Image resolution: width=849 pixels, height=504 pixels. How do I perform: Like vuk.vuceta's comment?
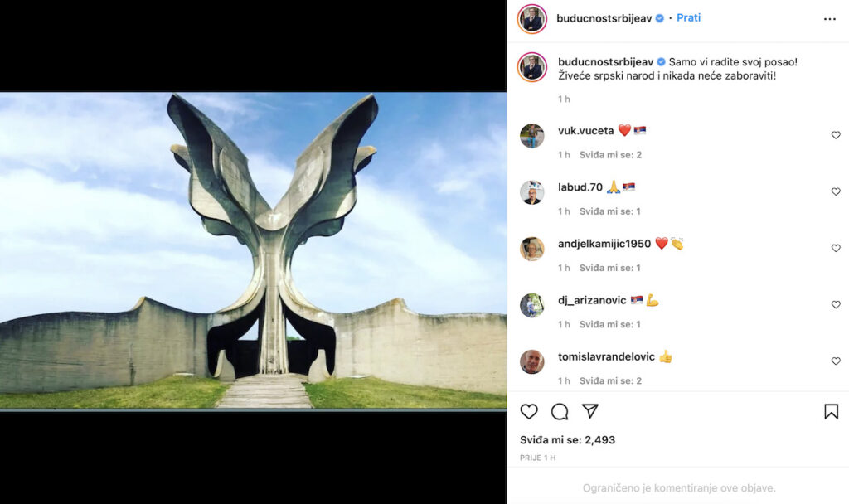pos(836,135)
